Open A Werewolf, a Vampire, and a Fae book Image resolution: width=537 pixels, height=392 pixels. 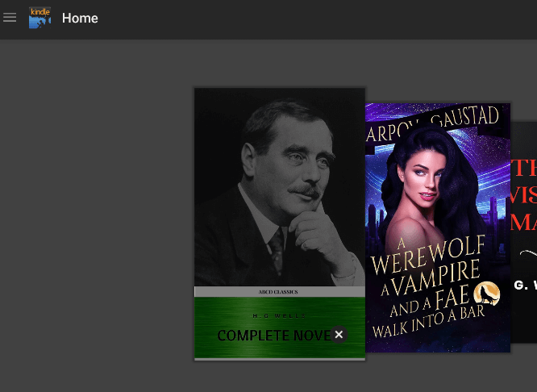pyautogui.click(x=438, y=227)
